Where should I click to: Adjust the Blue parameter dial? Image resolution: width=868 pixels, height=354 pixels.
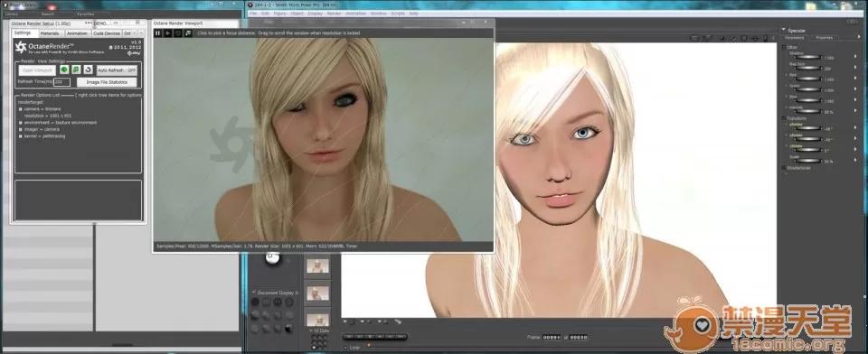[808, 100]
